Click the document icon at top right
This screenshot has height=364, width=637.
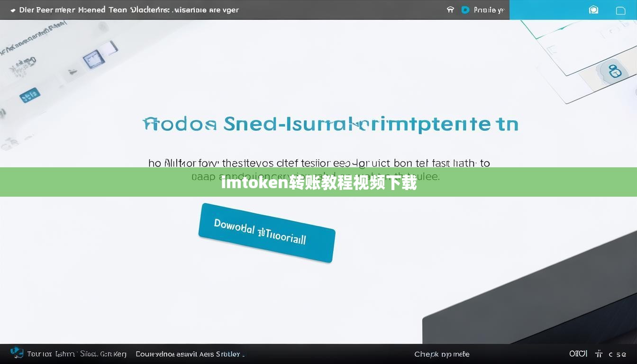click(621, 10)
